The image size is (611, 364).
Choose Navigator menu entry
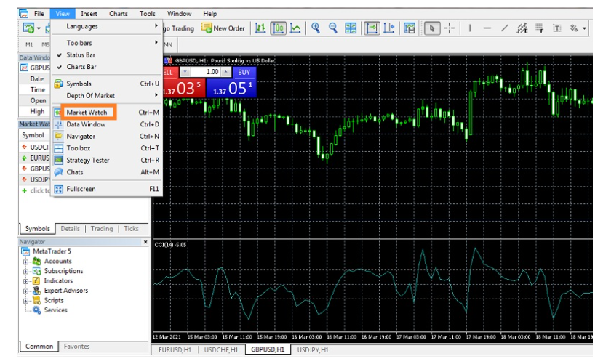107,137
